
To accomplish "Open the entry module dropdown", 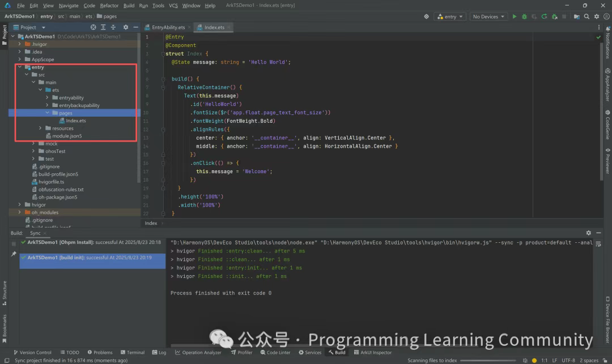I will (450, 16).
